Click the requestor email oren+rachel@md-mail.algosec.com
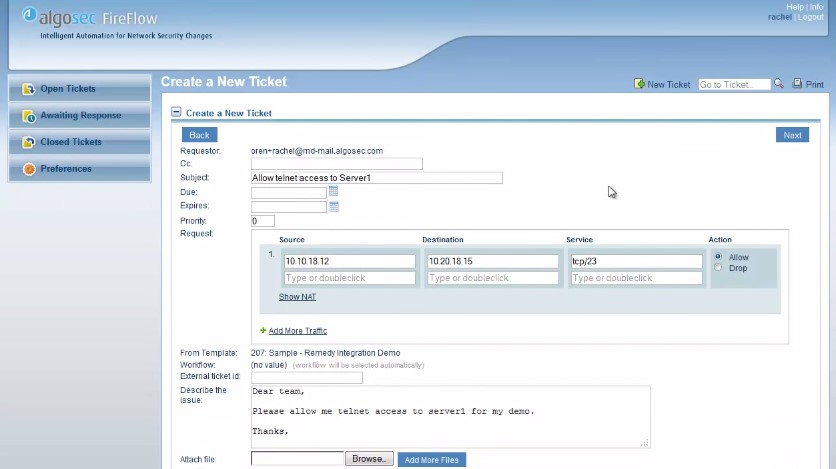The width and height of the screenshot is (836, 469). coord(317,151)
